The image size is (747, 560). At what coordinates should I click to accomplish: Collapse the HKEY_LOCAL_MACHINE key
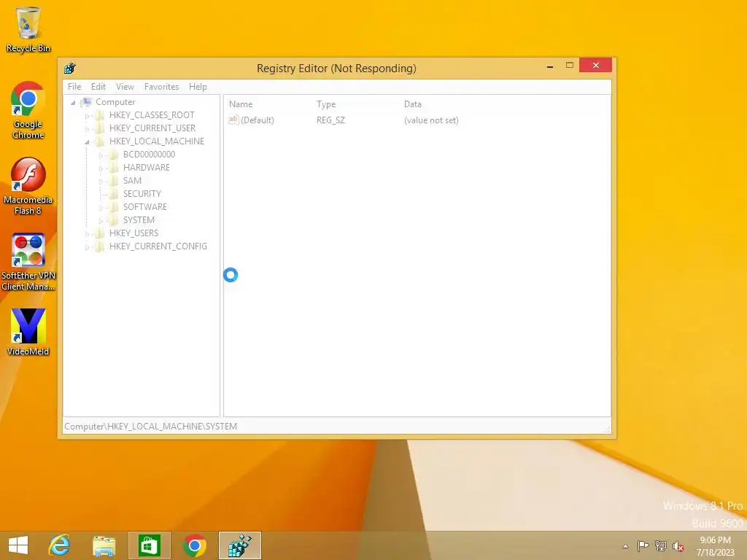click(x=87, y=142)
